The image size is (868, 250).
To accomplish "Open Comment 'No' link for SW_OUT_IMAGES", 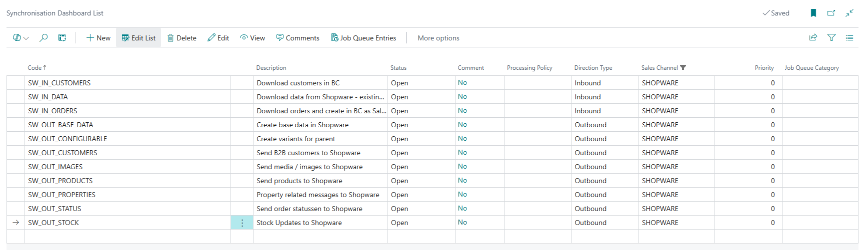I will tap(462, 166).
